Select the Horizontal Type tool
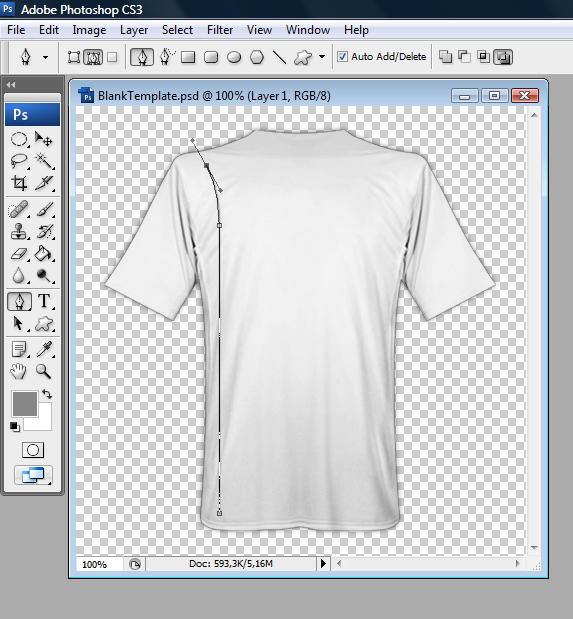This screenshot has width=573, height=619. click(44, 301)
